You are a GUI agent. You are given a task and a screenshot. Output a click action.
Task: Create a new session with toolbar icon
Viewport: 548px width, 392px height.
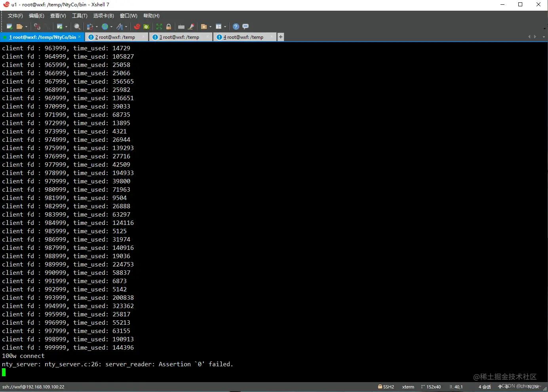10,27
